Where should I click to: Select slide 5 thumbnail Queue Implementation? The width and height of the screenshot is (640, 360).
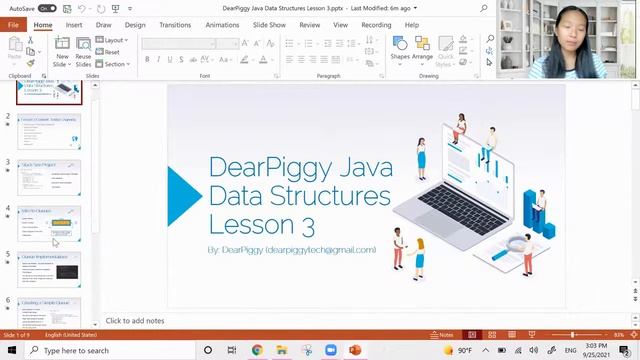[49, 269]
